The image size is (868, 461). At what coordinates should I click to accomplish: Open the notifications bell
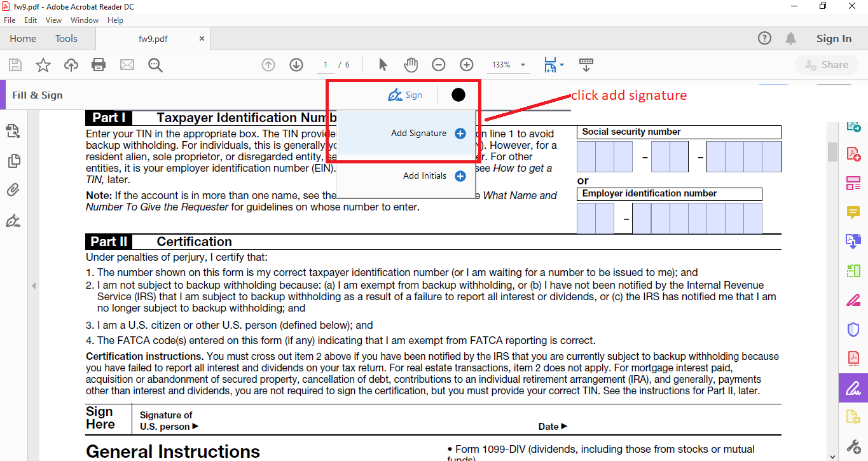click(x=791, y=38)
